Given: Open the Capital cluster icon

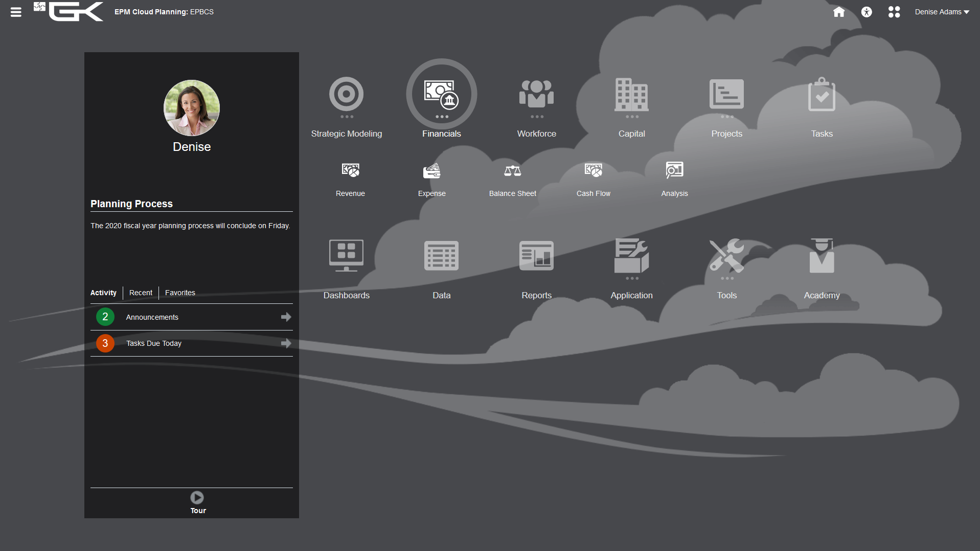Looking at the screenshot, I should [x=632, y=94].
